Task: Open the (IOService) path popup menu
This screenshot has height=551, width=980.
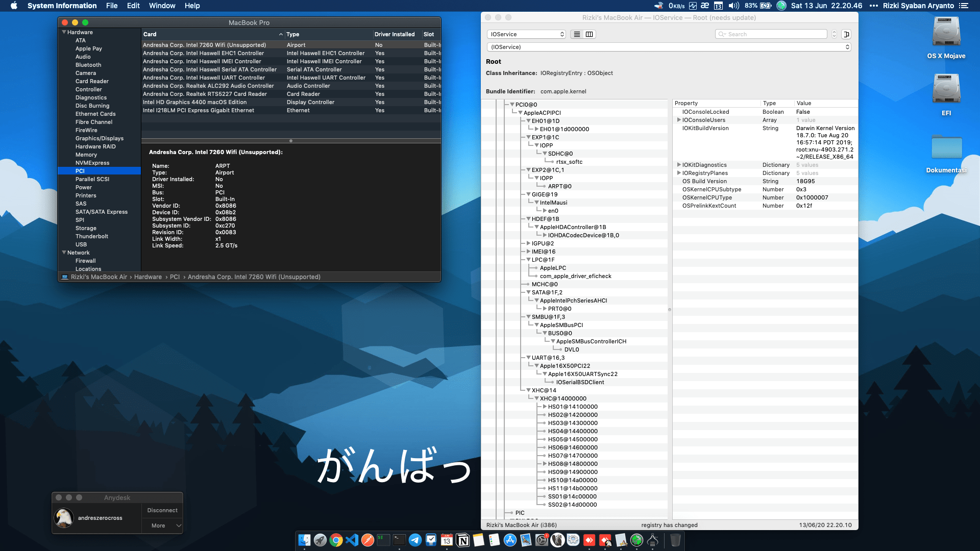Action: click(x=669, y=47)
